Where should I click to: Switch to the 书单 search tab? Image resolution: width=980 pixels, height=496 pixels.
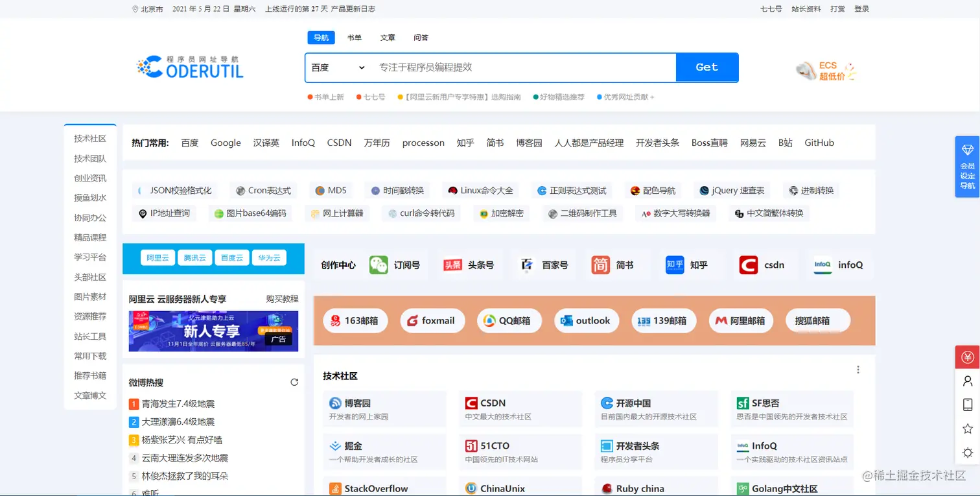coord(355,38)
